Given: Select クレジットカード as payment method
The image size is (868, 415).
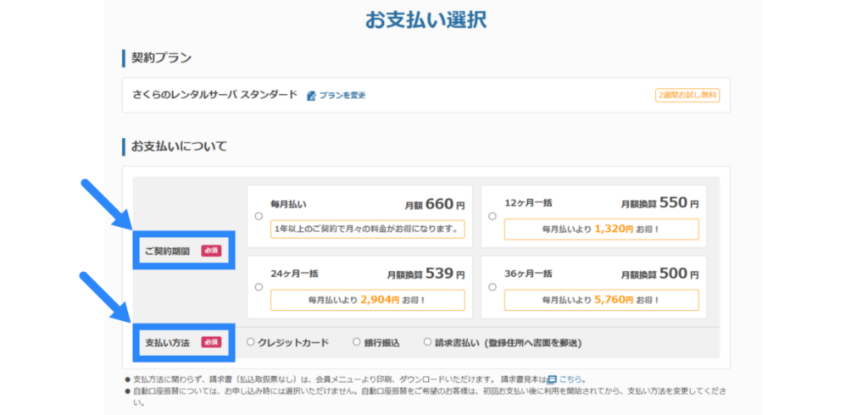Looking at the screenshot, I should pyautogui.click(x=250, y=342).
